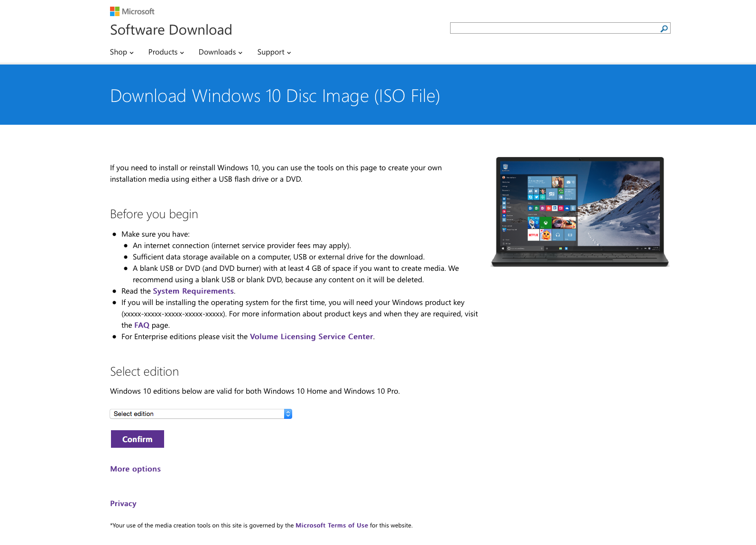Click the Windows 10 editions validity sentence

(x=255, y=391)
